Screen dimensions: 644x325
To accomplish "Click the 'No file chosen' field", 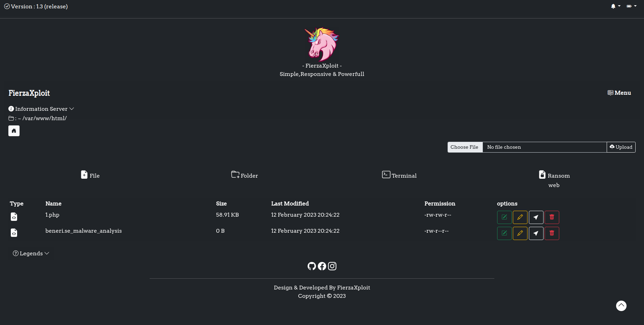I will click(544, 147).
